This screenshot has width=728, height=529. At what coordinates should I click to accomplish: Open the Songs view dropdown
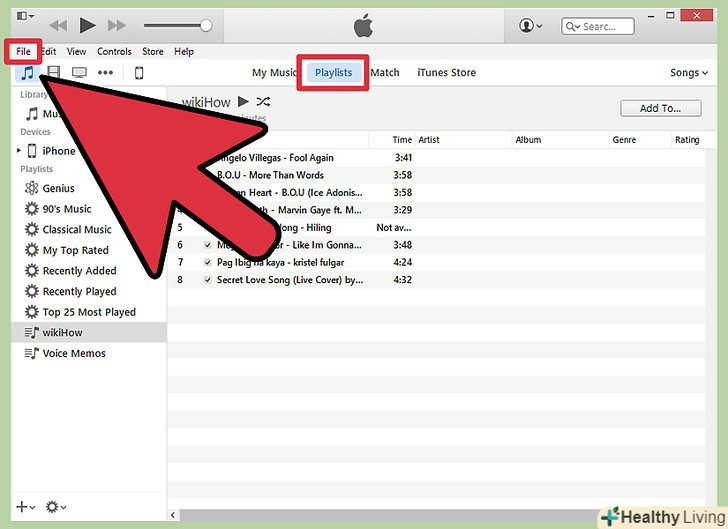pos(689,73)
